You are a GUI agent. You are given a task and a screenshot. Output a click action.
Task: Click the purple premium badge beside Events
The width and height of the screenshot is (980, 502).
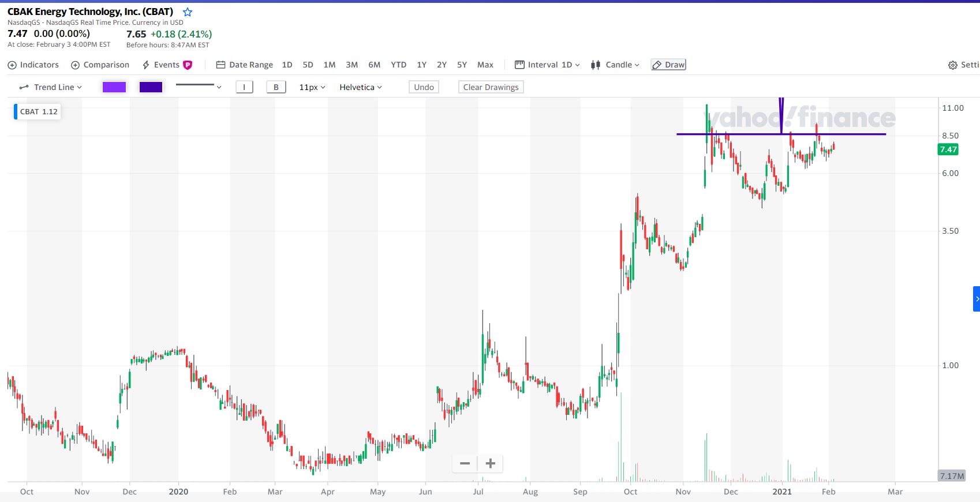[188, 65]
